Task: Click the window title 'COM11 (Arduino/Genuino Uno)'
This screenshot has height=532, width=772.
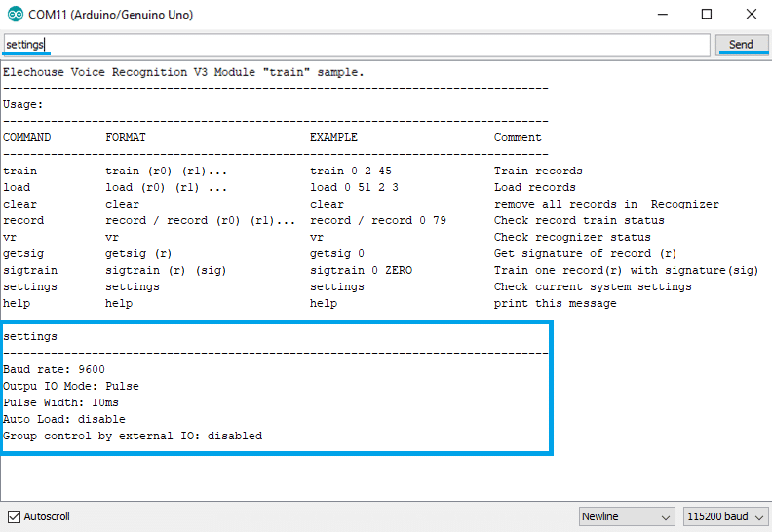Action: pos(111,15)
